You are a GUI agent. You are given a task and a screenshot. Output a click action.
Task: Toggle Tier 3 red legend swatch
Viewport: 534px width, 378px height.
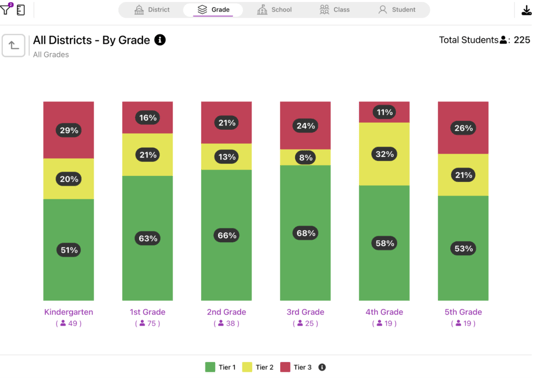(285, 367)
